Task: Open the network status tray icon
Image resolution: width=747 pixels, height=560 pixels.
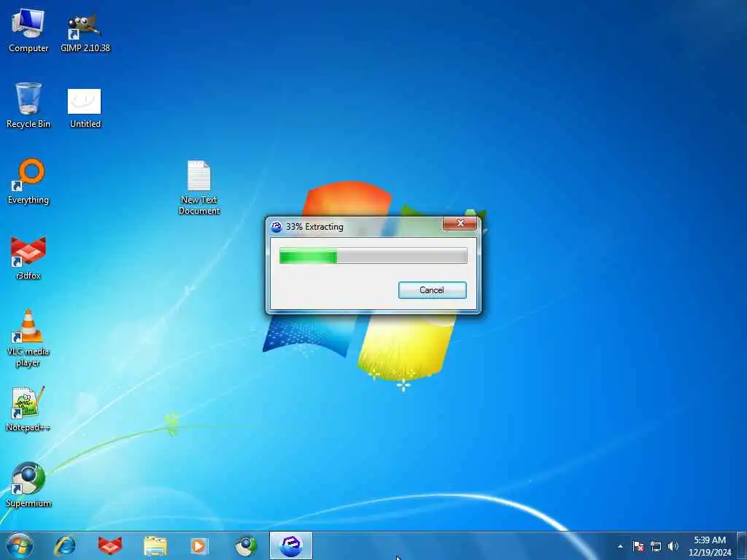Action: [656, 546]
